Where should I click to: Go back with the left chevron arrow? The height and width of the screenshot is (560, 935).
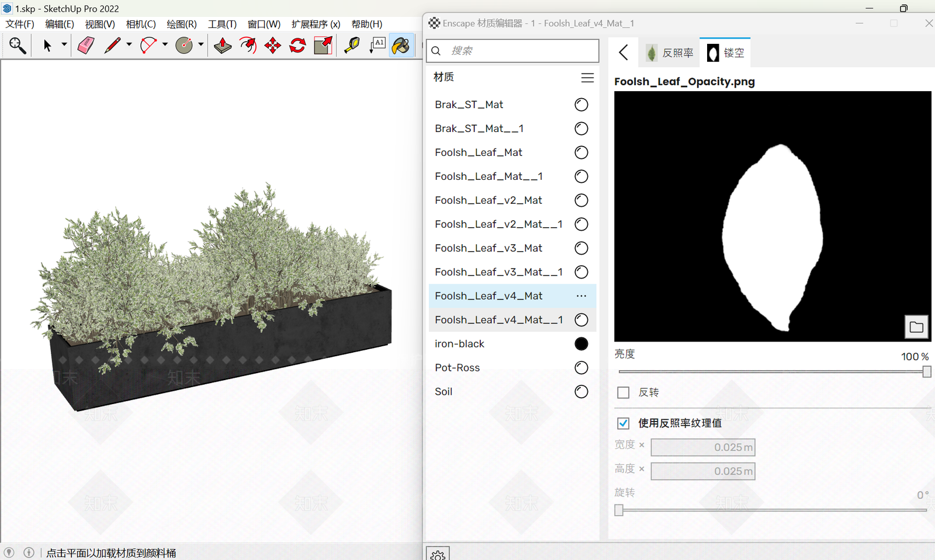(624, 53)
